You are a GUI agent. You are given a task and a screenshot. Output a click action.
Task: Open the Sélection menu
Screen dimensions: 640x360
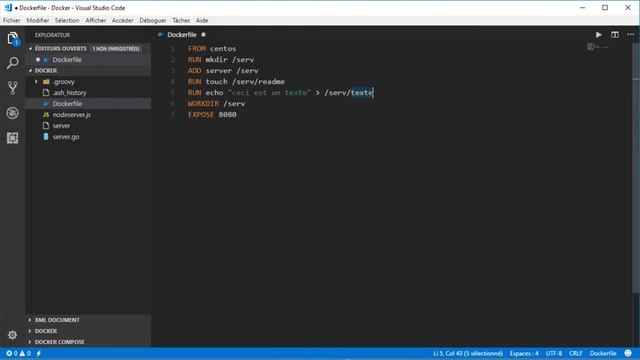67,20
